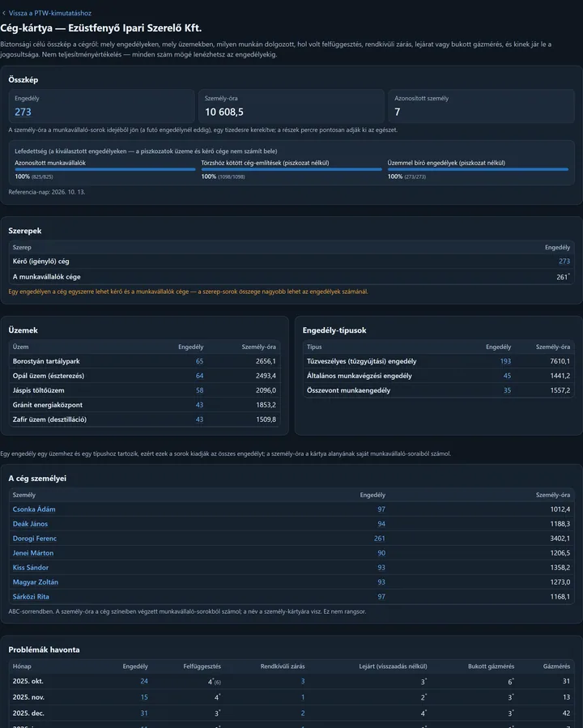This screenshot has width=583, height=728.
Task: Open 43 permits of Gránit energiaközpont
Action: (x=199, y=405)
